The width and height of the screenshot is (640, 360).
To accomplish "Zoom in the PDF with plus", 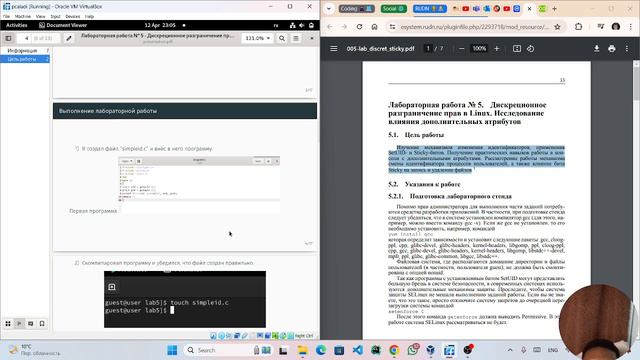I will tap(497, 49).
